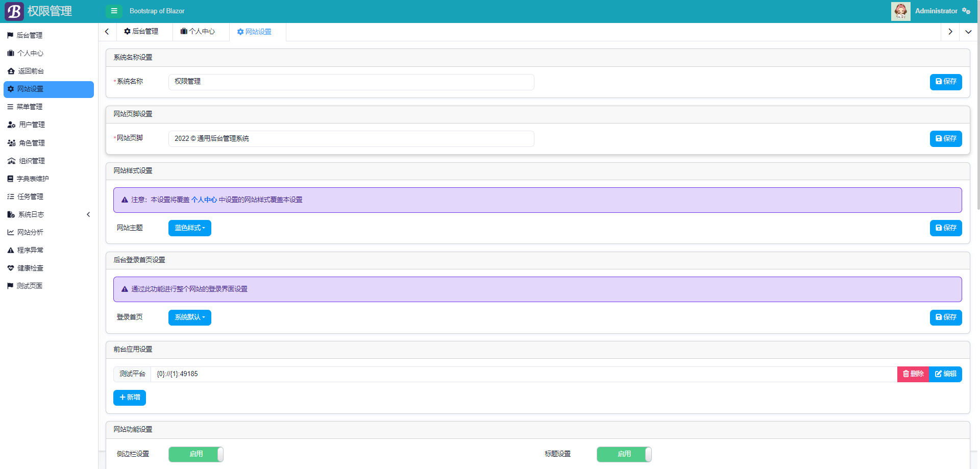980x469 pixels.
Task: Click flag icon for 后台管理 sidebar item
Action: pos(10,35)
